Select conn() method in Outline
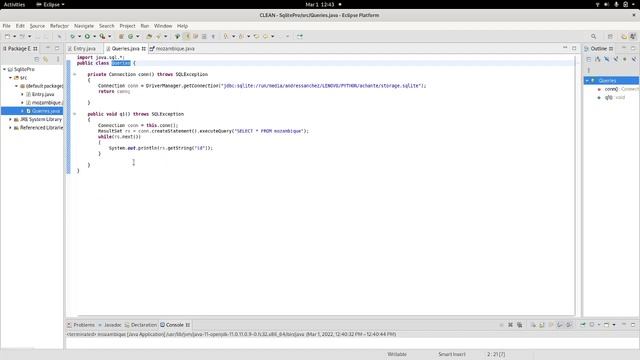Viewport: 640px width, 360px height. (x=611, y=89)
